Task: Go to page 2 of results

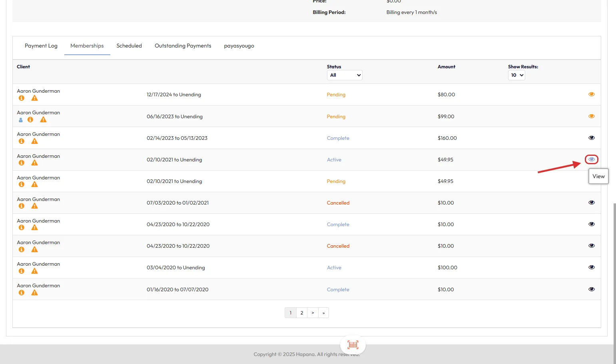Action: click(x=302, y=313)
